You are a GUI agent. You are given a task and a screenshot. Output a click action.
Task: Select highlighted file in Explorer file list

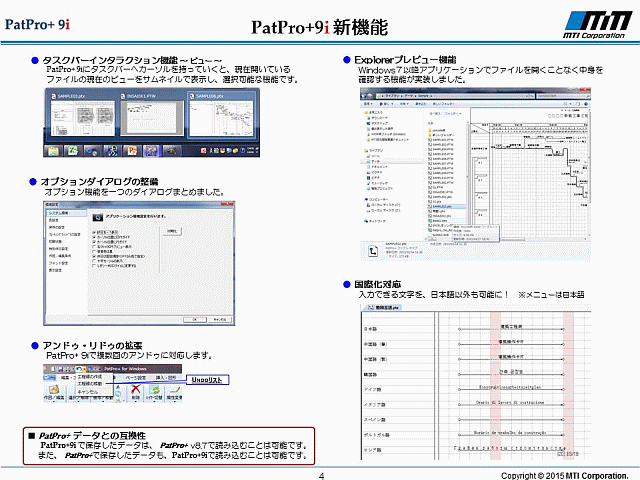[x=446, y=207]
